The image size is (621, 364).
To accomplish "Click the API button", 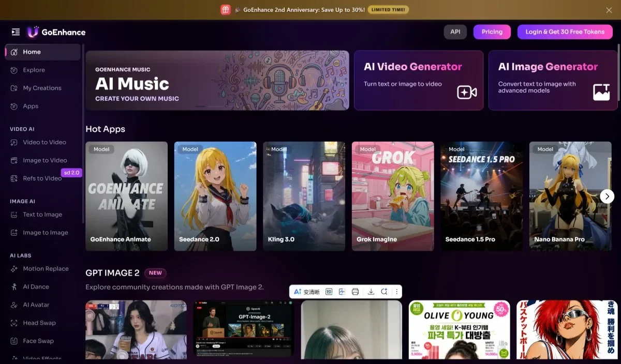I will click(455, 32).
